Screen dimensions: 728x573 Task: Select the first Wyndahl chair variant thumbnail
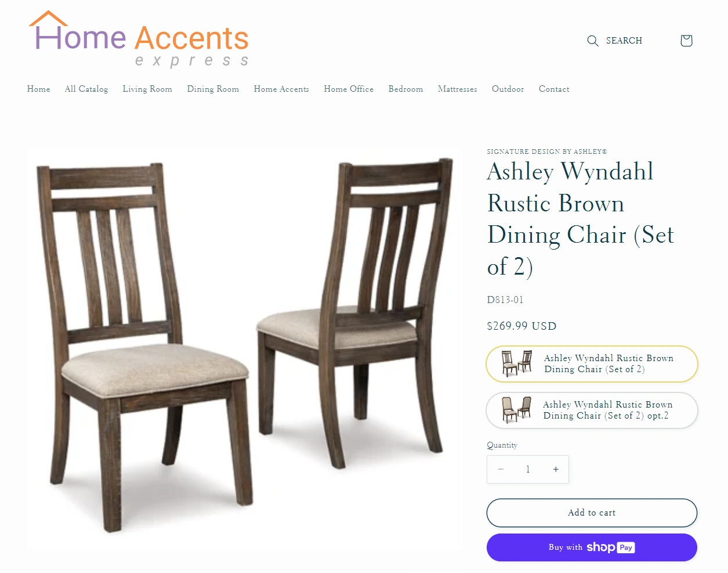click(517, 364)
